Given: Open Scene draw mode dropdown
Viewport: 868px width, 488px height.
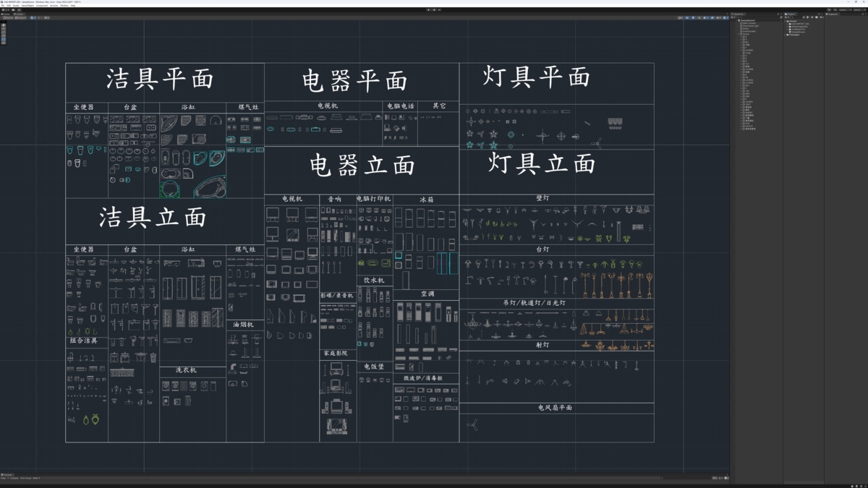Looking at the screenshot, I should tap(680, 17).
